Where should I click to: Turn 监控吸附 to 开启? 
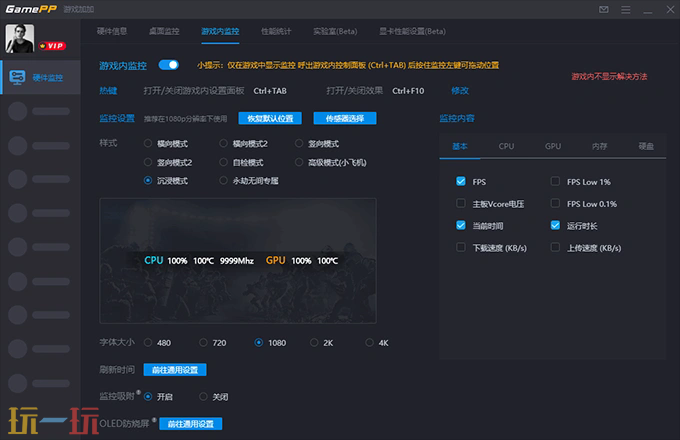tap(148, 396)
